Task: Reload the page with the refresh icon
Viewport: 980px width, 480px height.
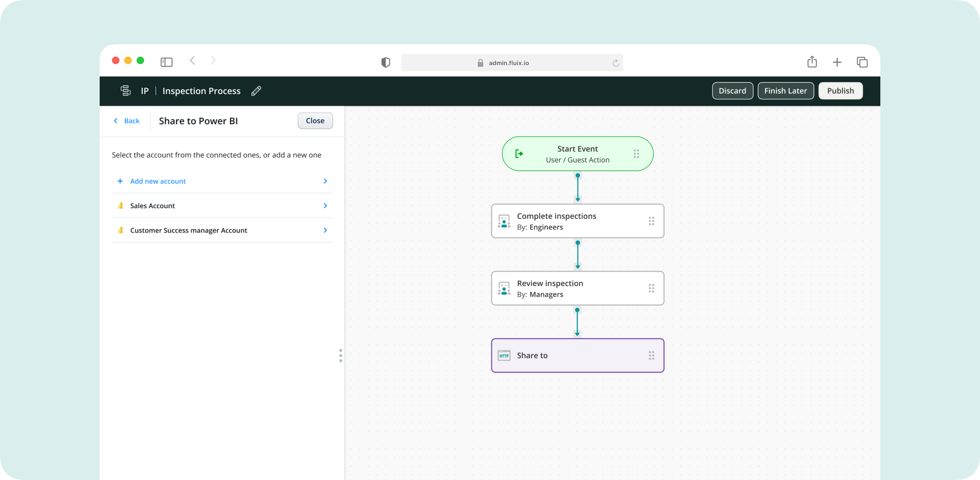Action: pyautogui.click(x=615, y=63)
